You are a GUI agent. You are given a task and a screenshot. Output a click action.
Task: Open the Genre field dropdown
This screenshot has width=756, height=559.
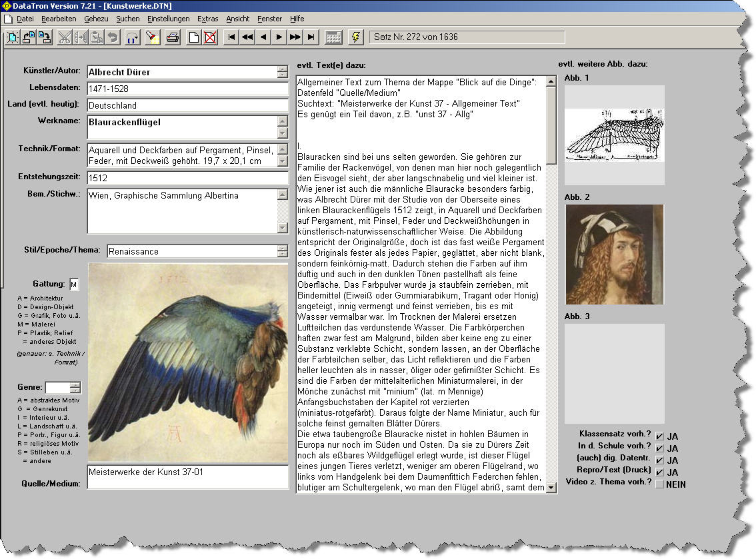click(75, 388)
